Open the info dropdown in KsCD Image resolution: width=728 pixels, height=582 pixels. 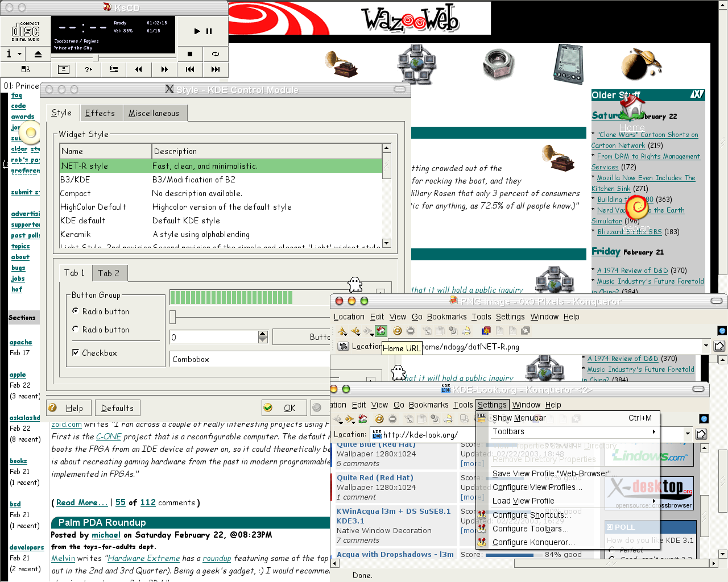(13, 54)
